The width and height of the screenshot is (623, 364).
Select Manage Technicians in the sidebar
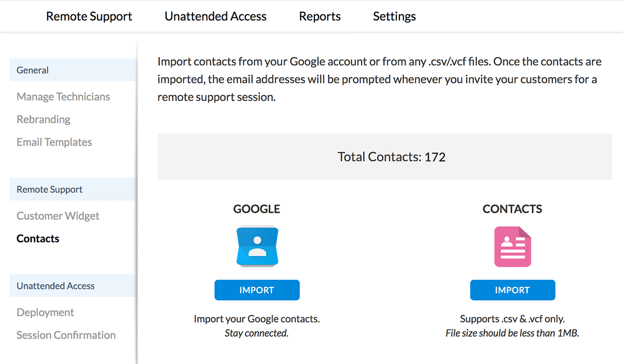click(x=63, y=97)
